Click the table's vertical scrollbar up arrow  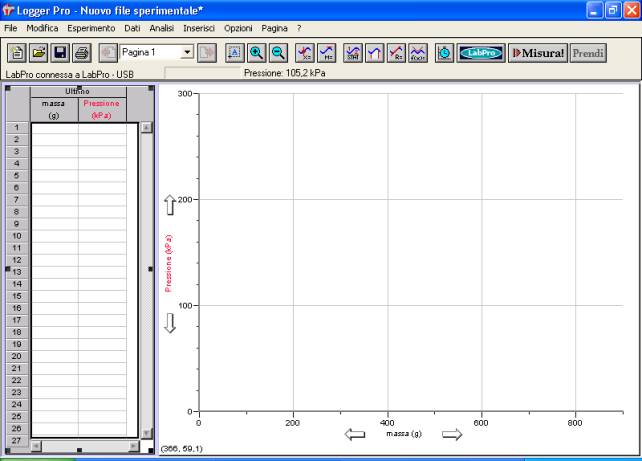[x=146, y=127]
